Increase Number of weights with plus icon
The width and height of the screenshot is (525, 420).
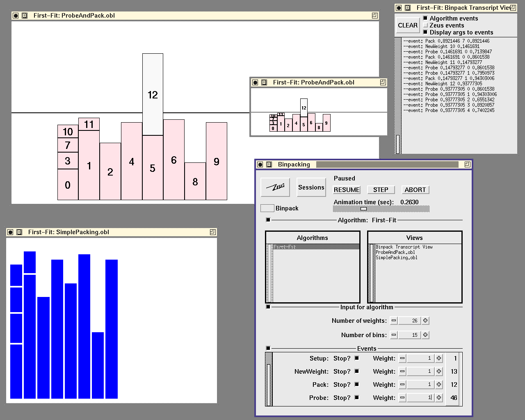click(425, 321)
